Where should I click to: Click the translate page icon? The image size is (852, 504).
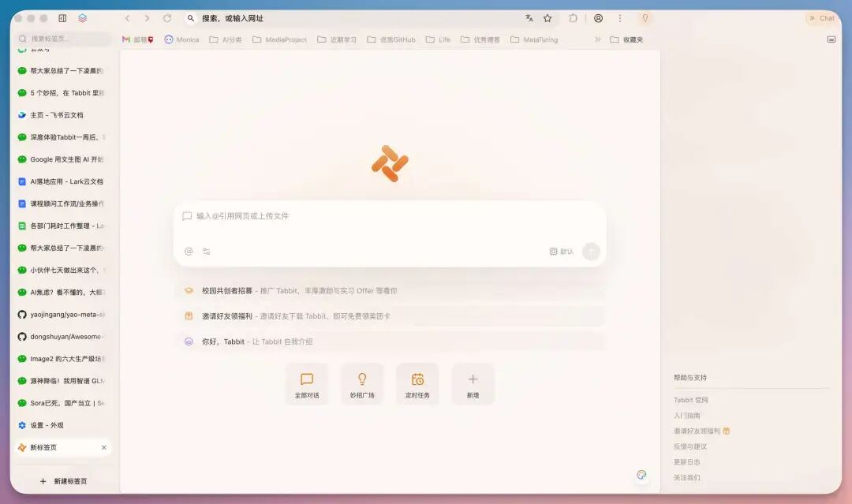click(529, 18)
